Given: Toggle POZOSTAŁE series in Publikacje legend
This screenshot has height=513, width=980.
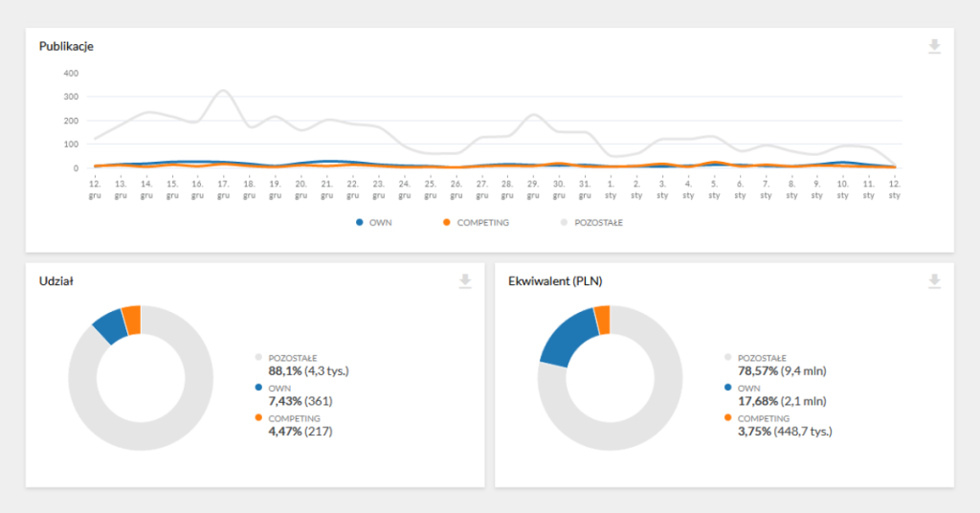Looking at the screenshot, I should pos(591,222).
